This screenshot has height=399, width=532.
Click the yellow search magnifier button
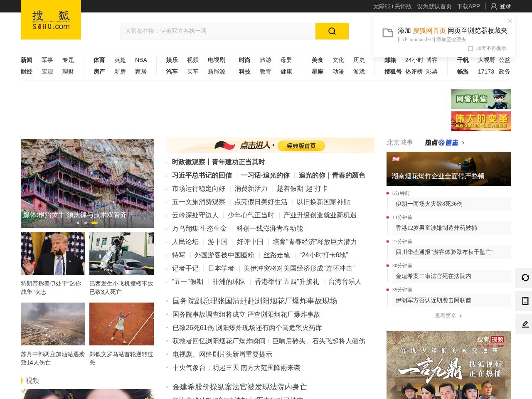point(332,31)
